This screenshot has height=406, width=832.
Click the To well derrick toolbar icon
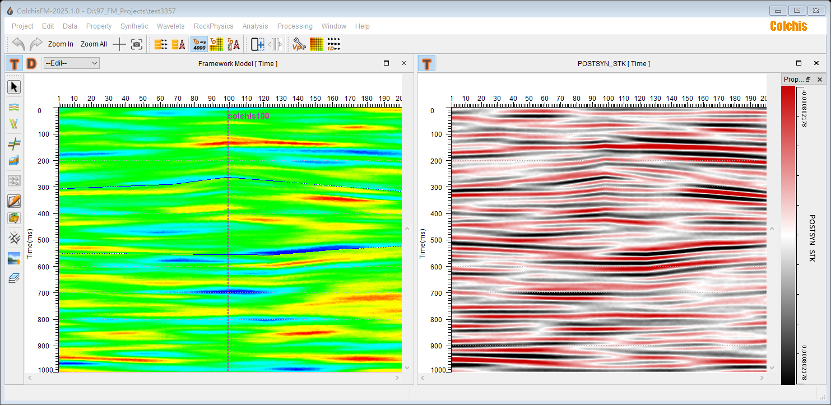pos(233,44)
